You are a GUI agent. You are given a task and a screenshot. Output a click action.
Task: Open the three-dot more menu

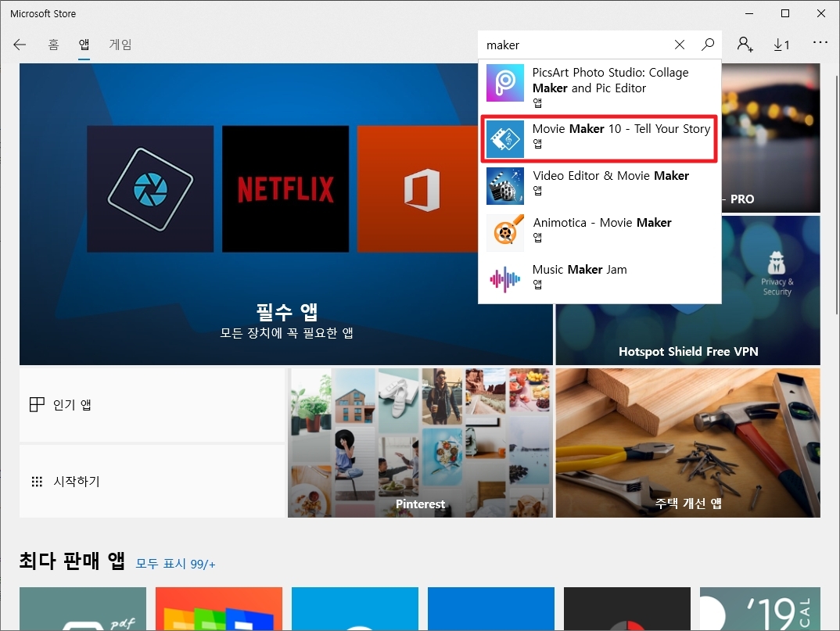pos(820,43)
